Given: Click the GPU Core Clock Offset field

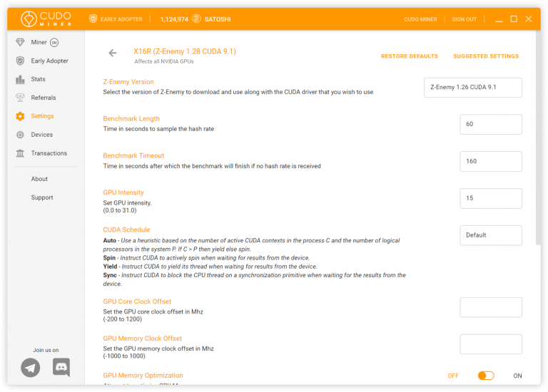Looking at the screenshot, I should [x=491, y=307].
